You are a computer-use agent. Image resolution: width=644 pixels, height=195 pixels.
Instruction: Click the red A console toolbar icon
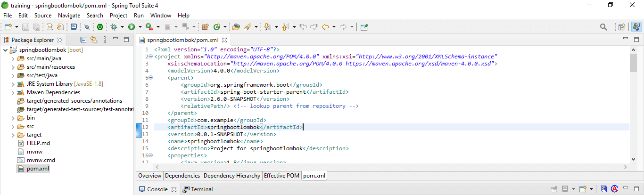(614, 189)
